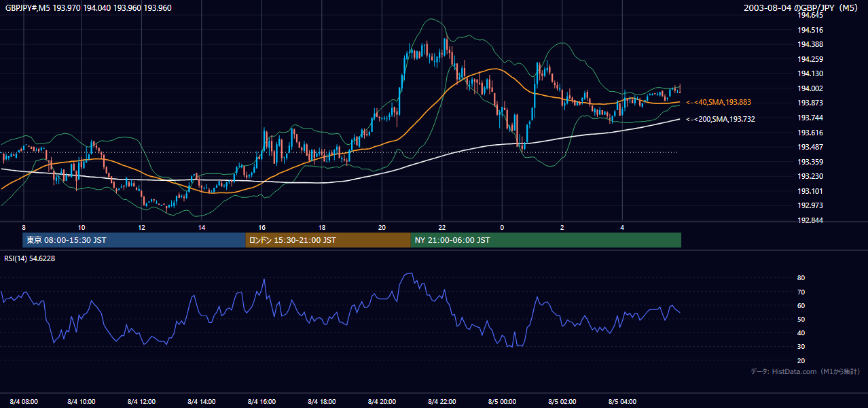Screen dimensions: 868x408
Task: Click the 8/4 16:00 date label
Action: click(262, 401)
